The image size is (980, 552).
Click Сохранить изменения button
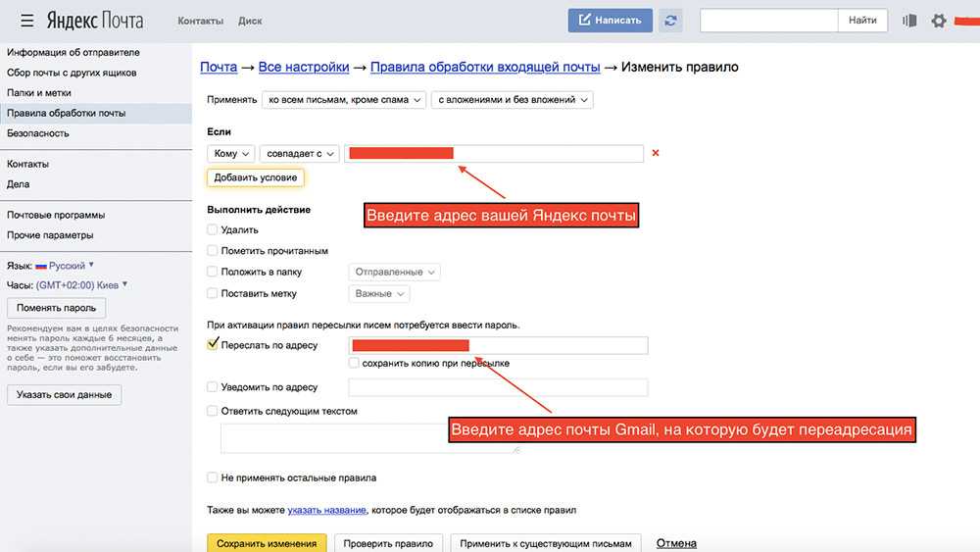pos(267,543)
